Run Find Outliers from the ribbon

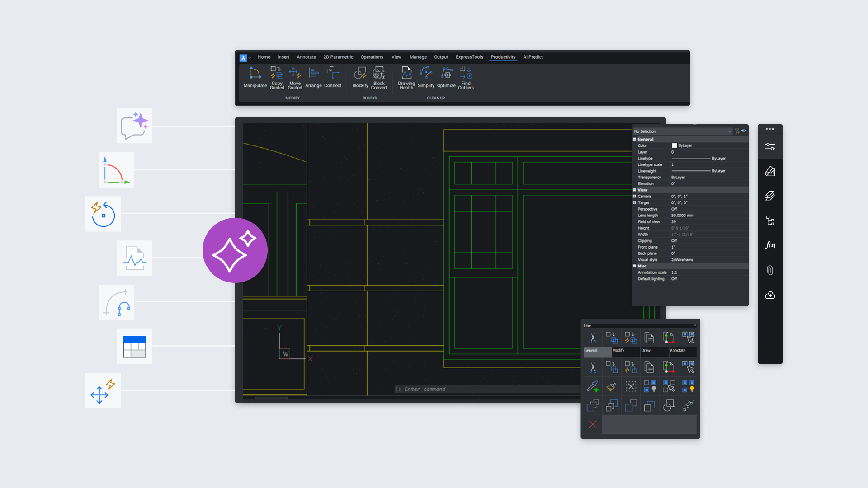coord(466,77)
